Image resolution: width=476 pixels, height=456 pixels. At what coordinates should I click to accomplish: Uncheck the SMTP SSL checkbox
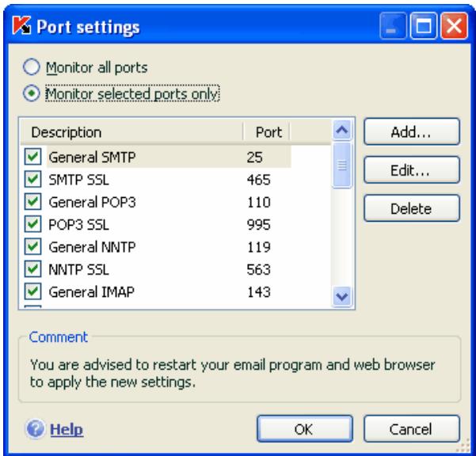click(x=32, y=179)
